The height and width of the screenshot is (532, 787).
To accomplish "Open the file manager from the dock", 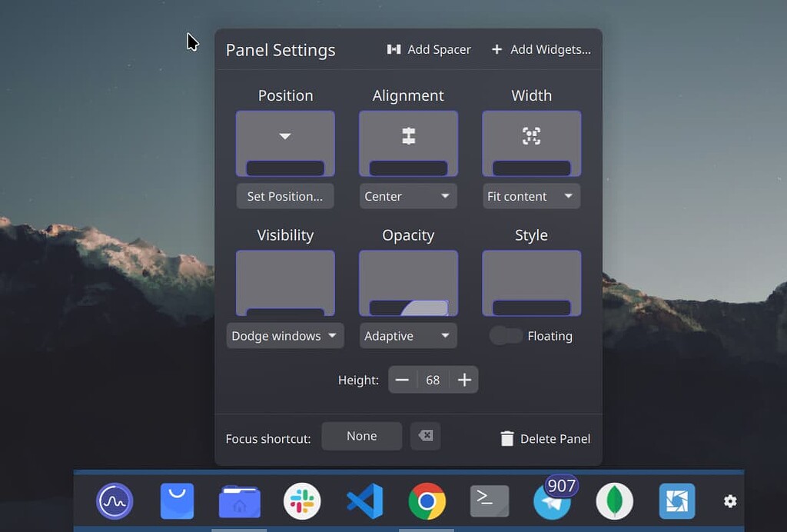I will 239,500.
